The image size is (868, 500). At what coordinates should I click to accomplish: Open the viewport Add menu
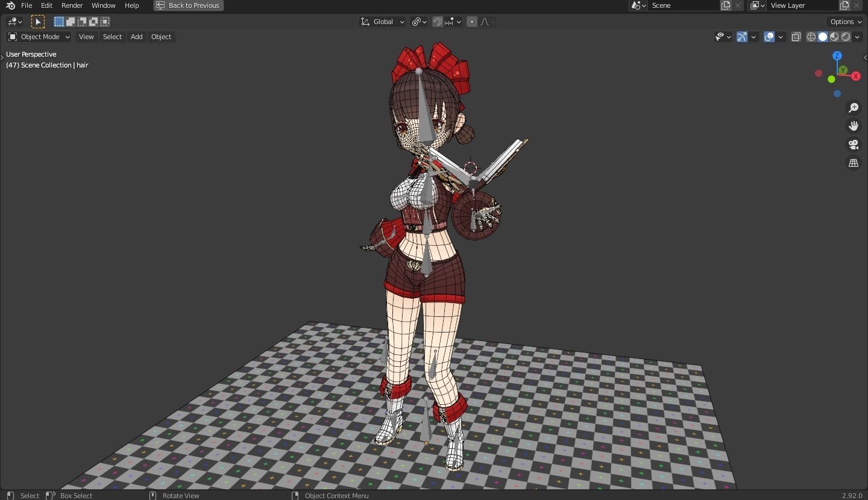136,37
